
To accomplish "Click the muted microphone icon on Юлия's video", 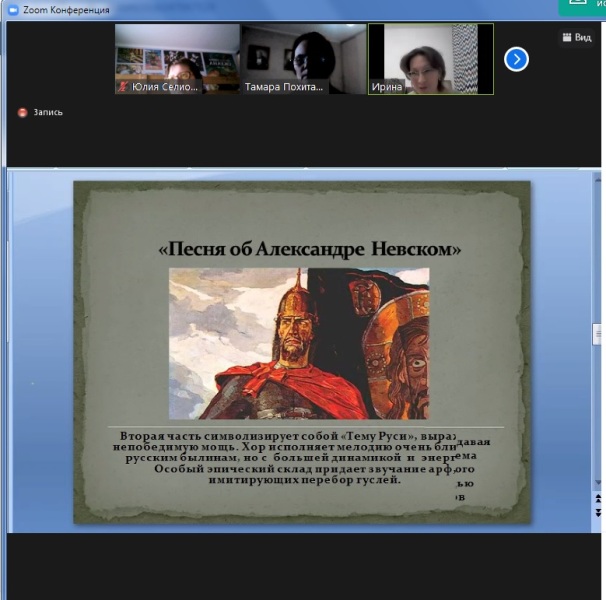I will coord(123,87).
